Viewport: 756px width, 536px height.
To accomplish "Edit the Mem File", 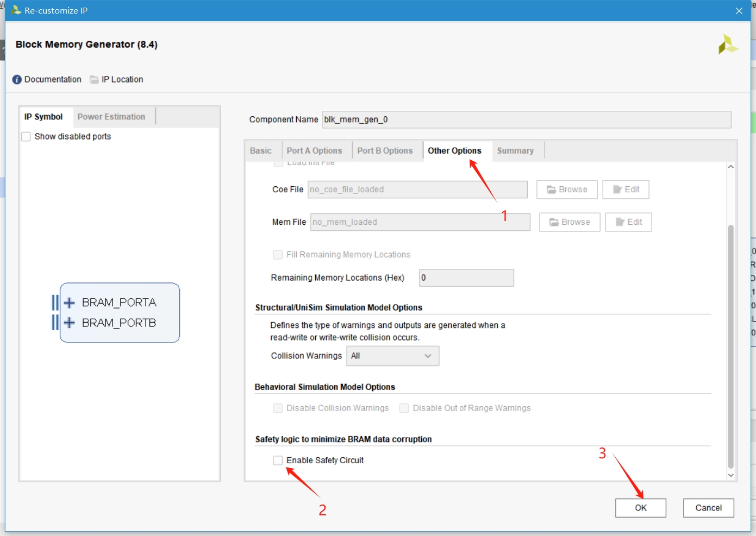I will point(628,222).
